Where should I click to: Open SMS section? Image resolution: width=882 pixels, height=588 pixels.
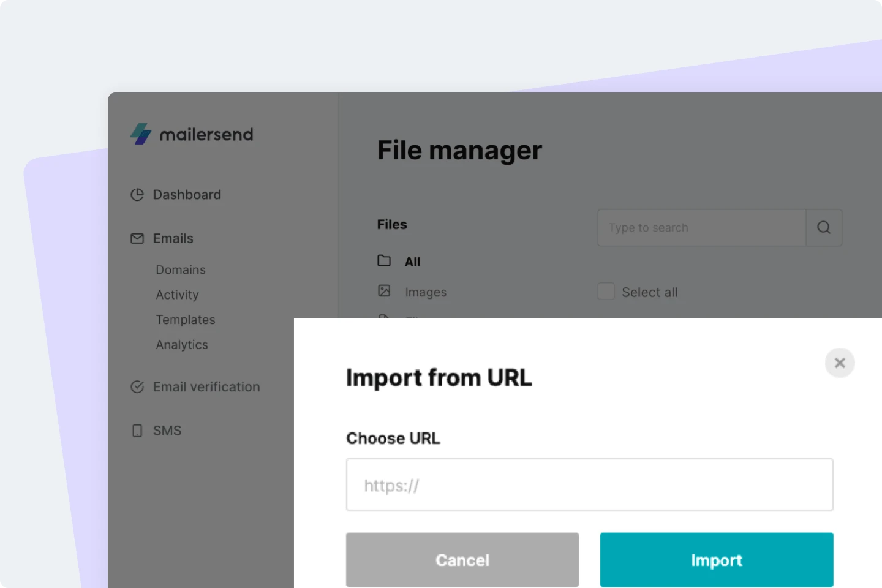(x=167, y=431)
